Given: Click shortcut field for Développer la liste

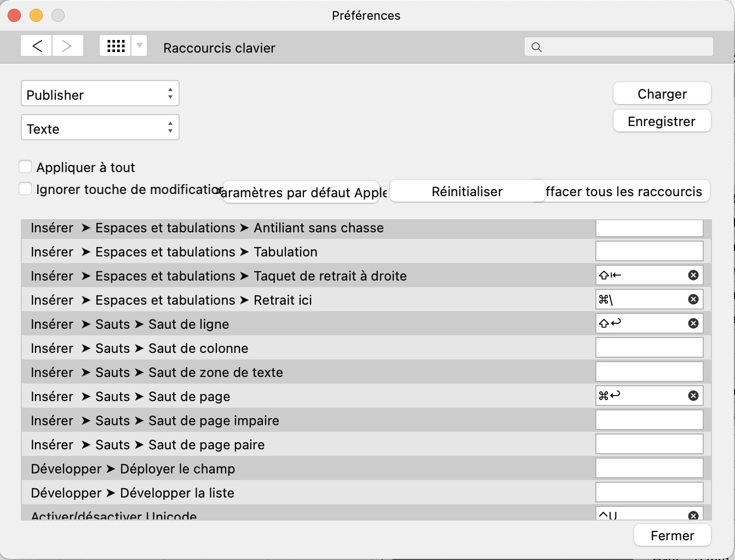Looking at the screenshot, I should pyautogui.click(x=650, y=492).
